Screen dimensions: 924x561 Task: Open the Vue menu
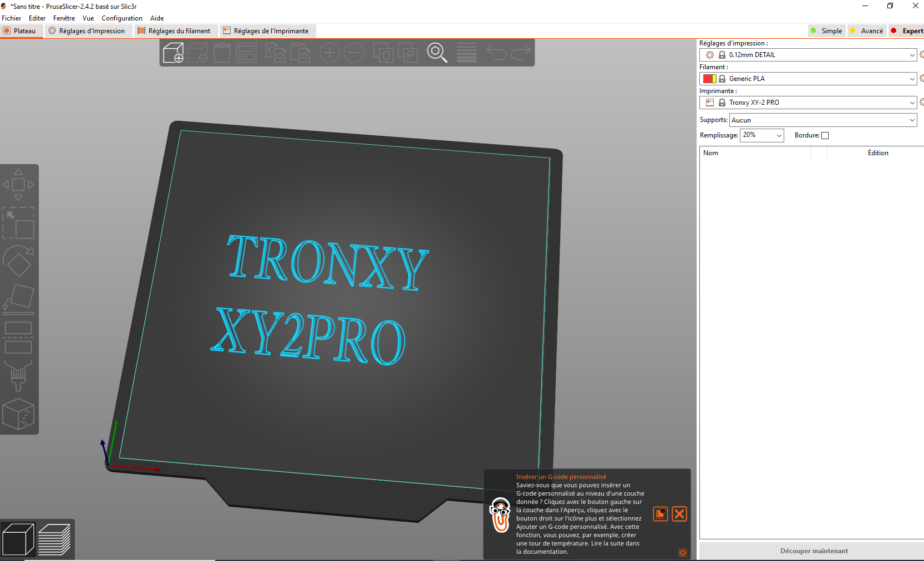(88, 18)
